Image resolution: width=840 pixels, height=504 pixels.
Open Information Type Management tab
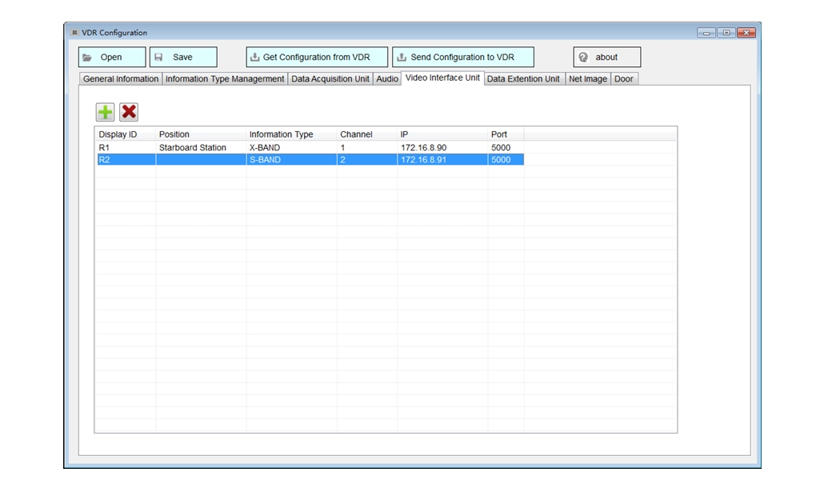225,79
